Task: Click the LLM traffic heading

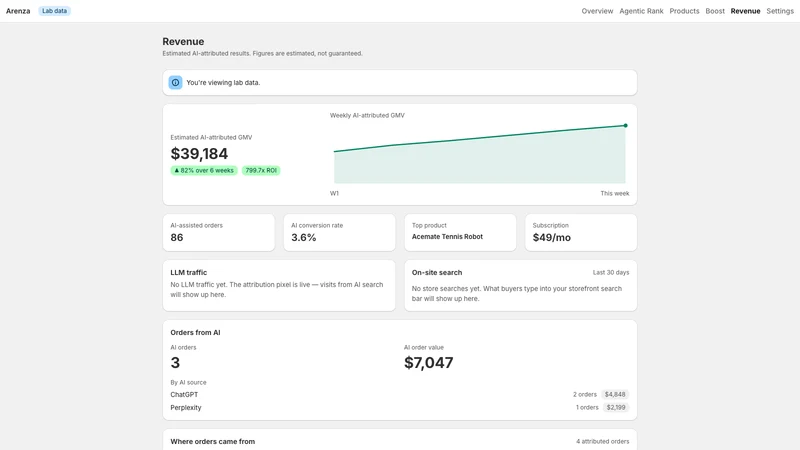Action: [x=188, y=272]
